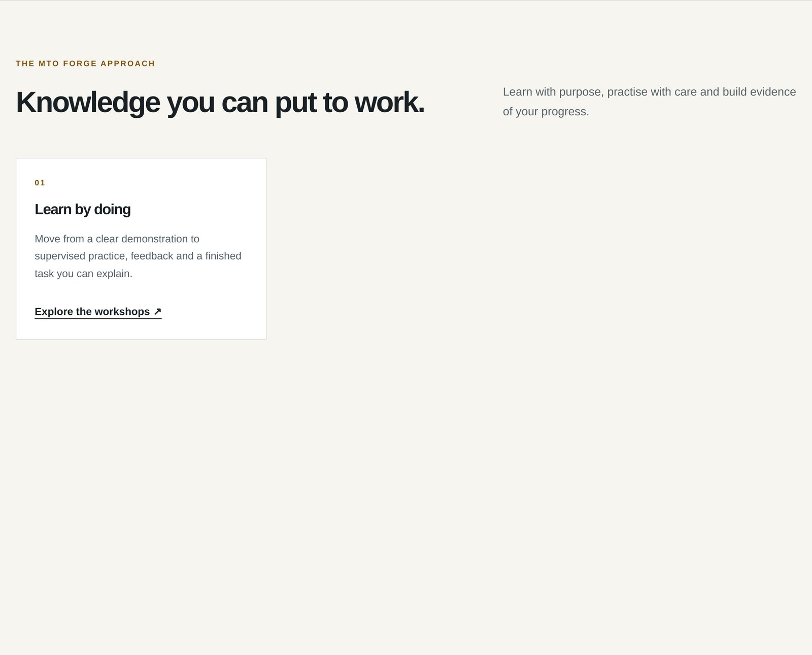The width and height of the screenshot is (812, 655).
Task: Open the Explore the workshops link
Action: [98, 312]
